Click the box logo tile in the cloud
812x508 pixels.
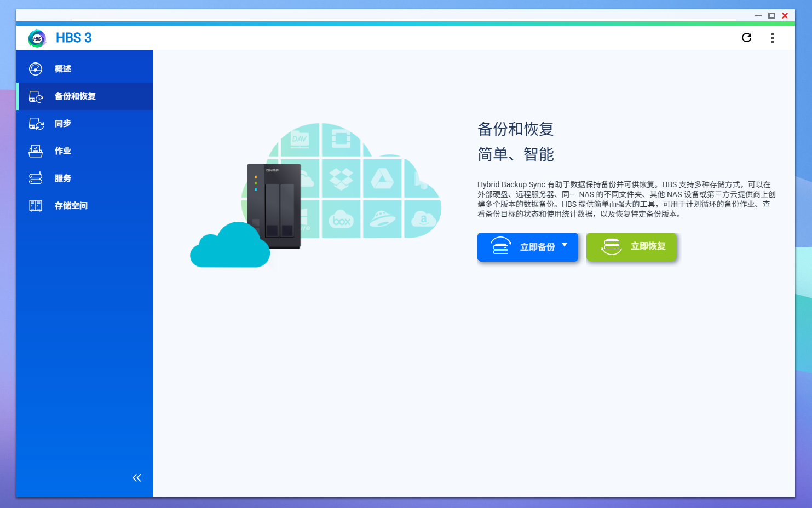pyautogui.click(x=341, y=220)
